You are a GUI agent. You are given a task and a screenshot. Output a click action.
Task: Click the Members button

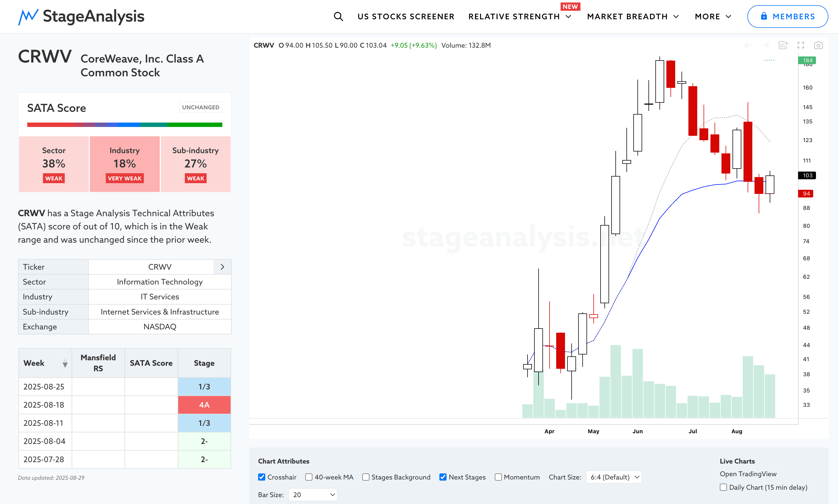pyautogui.click(x=787, y=16)
